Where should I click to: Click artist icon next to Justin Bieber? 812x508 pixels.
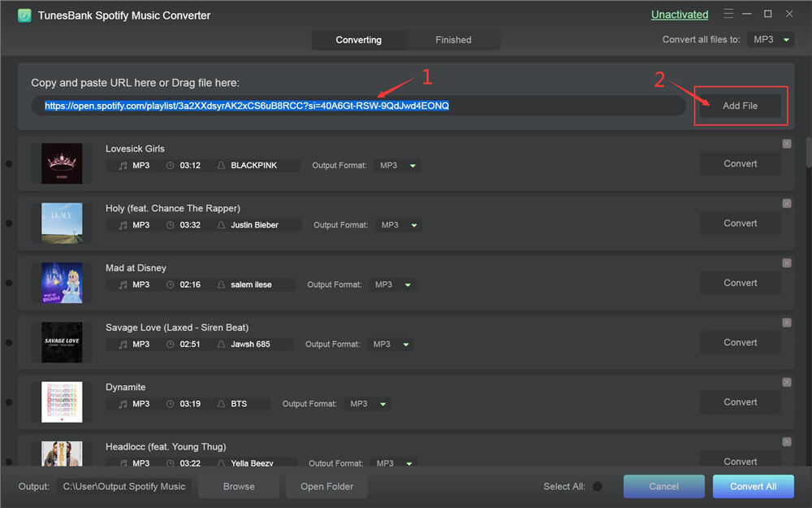coord(221,225)
